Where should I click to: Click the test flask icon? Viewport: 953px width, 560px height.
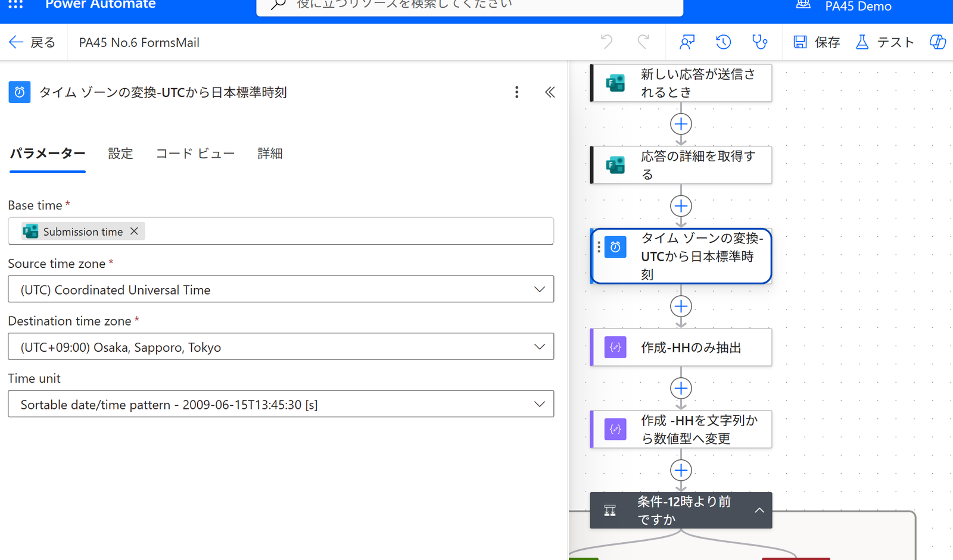(862, 42)
